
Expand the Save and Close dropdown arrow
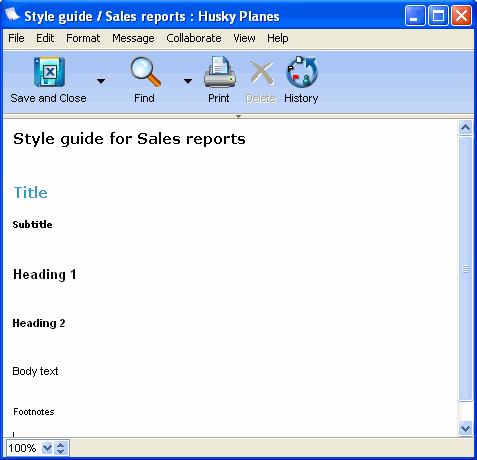(101, 81)
